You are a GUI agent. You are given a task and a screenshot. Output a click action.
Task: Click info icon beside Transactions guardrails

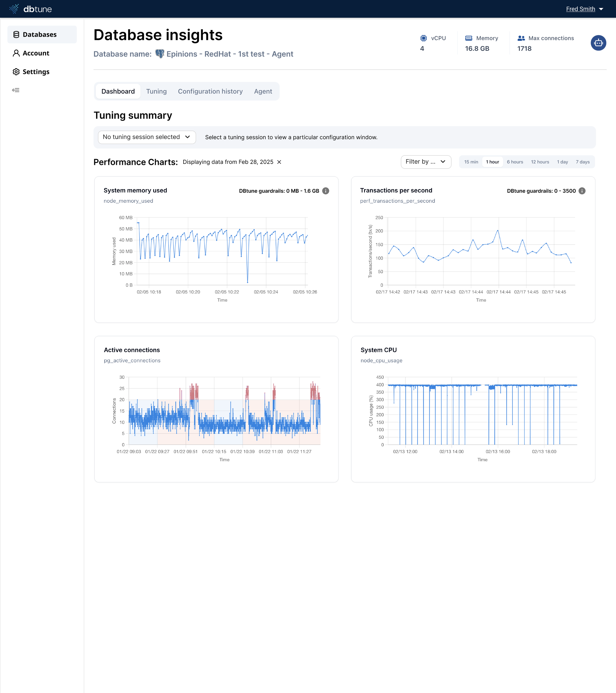tap(582, 191)
